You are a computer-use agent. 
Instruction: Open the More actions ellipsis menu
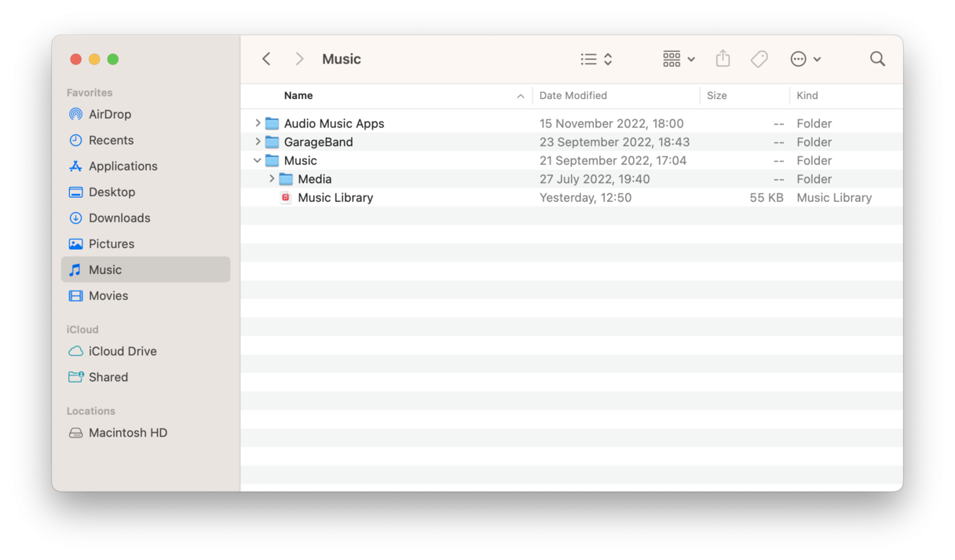[x=805, y=58]
